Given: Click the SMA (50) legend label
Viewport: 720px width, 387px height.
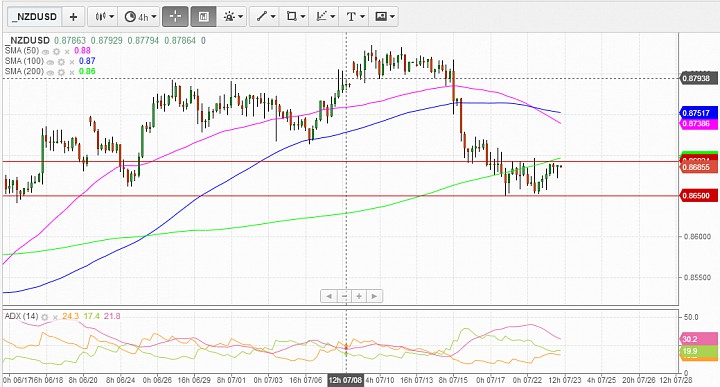Looking at the screenshot, I should 22,51.
